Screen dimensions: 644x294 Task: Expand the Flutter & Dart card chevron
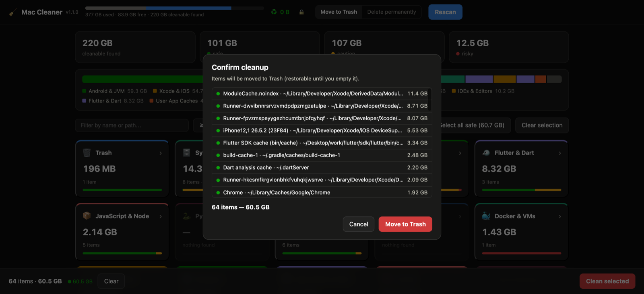(x=560, y=153)
